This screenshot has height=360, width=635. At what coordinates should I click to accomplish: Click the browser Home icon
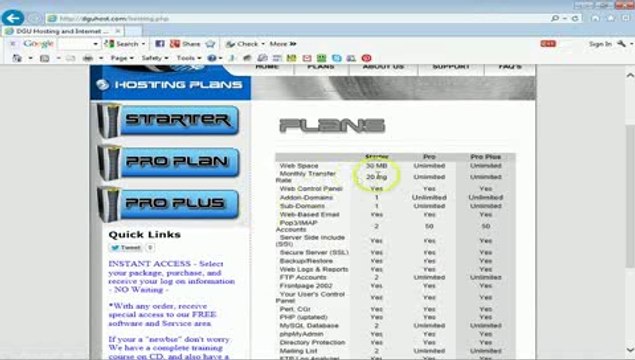click(x=595, y=18)
